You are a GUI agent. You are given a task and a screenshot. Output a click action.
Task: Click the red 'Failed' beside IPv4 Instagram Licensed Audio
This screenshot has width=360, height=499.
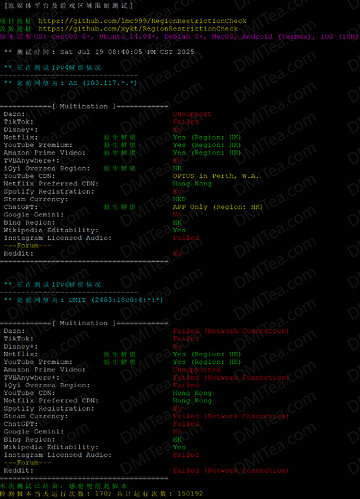pos(186,238)
